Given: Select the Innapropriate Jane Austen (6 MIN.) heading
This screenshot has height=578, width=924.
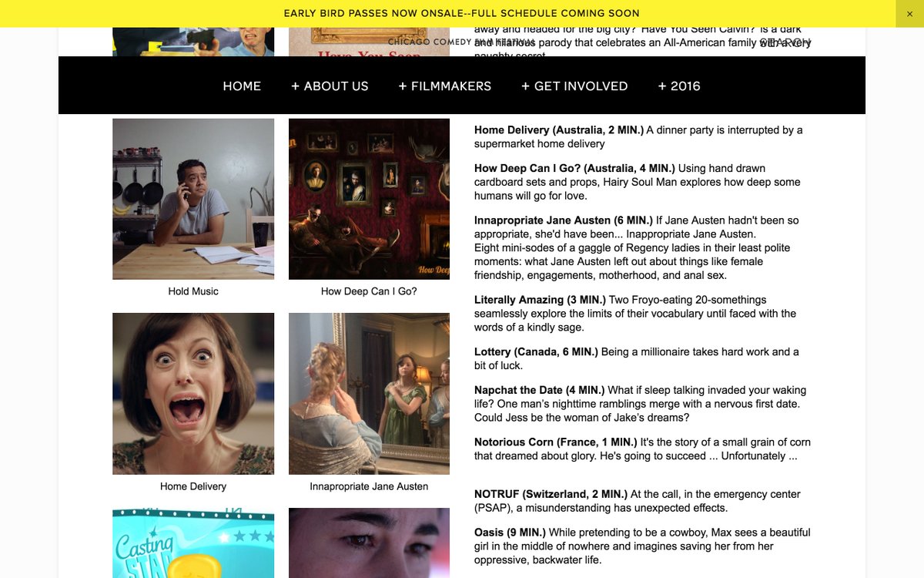Looking at the screenshot, I should [564, 220].
